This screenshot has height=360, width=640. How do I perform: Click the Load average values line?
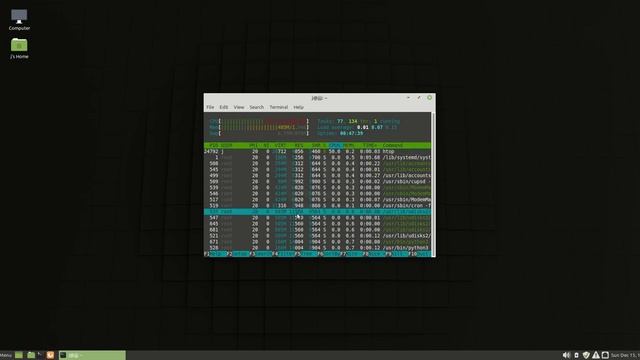(357, 127)
